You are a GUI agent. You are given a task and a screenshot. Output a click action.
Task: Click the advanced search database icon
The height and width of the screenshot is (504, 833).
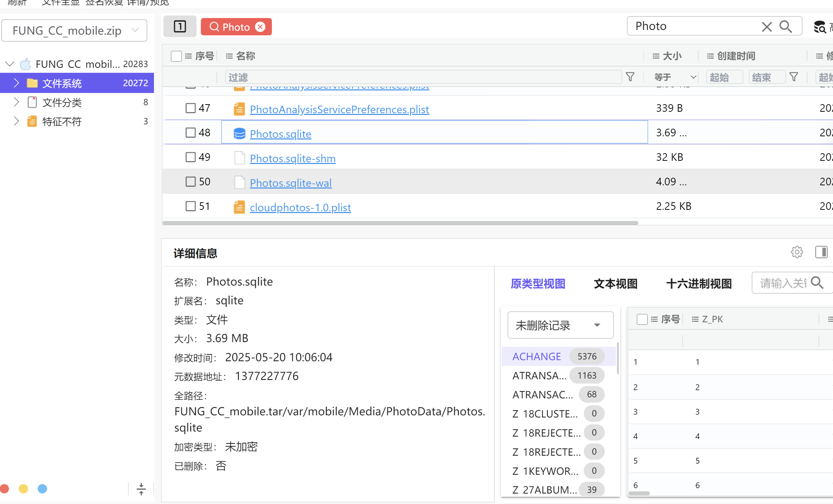(x=820, y=27)
